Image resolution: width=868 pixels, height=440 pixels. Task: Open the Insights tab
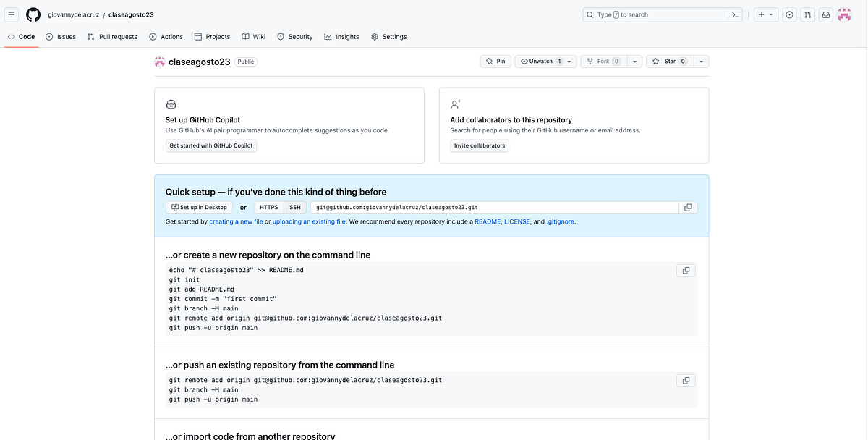341,36
